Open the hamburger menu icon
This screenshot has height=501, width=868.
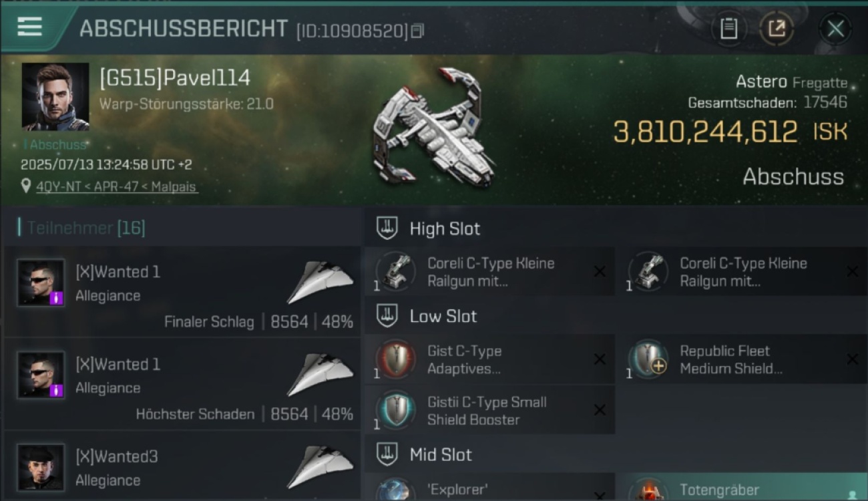(29, 27)
